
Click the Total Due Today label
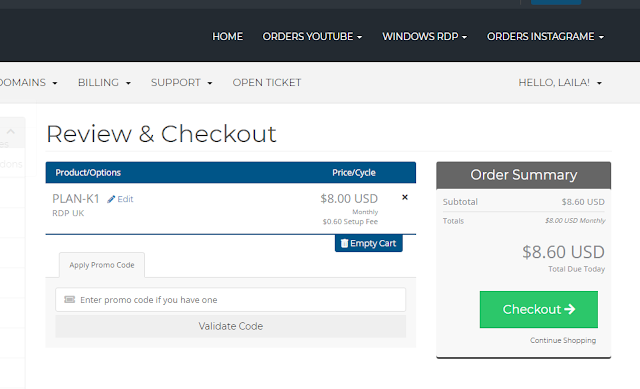(576, 269)
